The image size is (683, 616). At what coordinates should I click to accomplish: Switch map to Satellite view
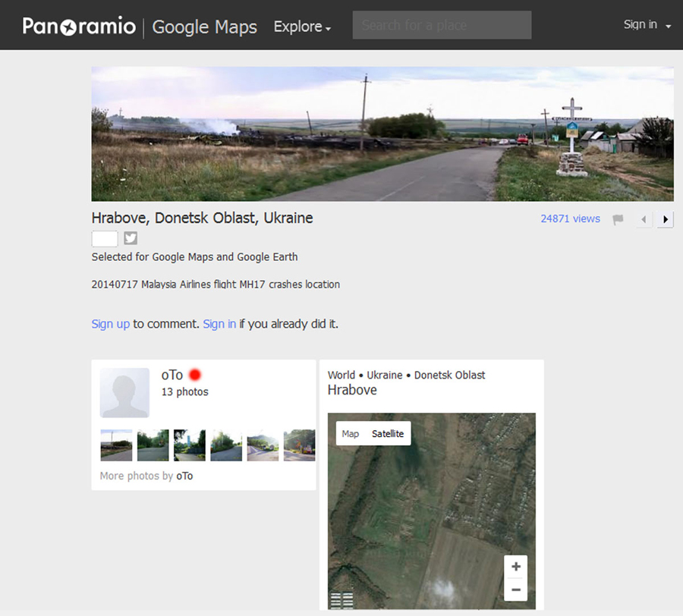pyautogui.click(x=388, y=434)
